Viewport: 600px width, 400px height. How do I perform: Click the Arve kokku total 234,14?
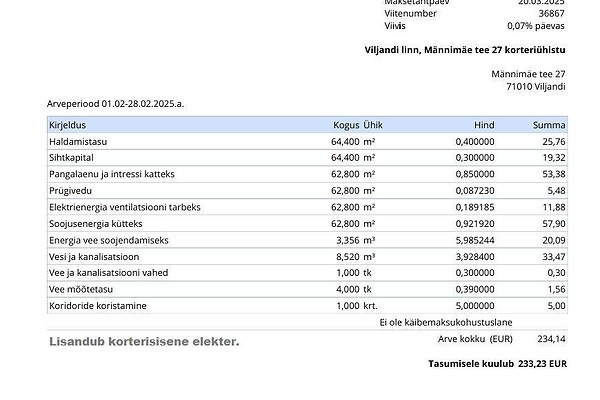click(551, 338)
